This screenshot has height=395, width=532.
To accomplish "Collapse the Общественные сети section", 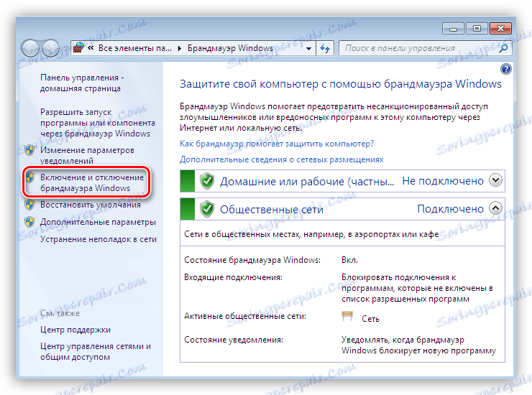I will pyautogui.click(x=495, y=208).
